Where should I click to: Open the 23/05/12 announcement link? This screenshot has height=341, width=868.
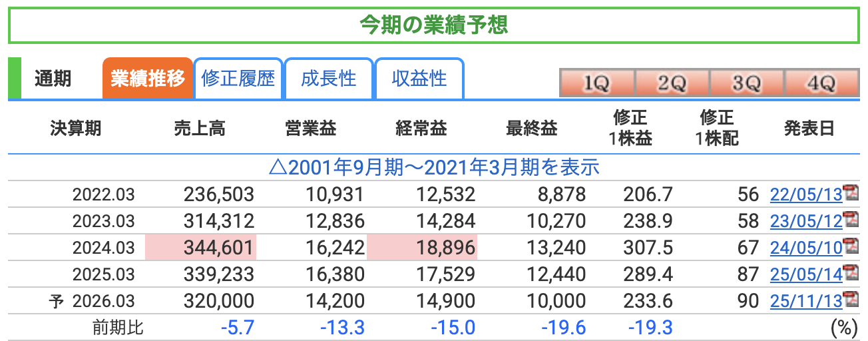click(805, 221)
